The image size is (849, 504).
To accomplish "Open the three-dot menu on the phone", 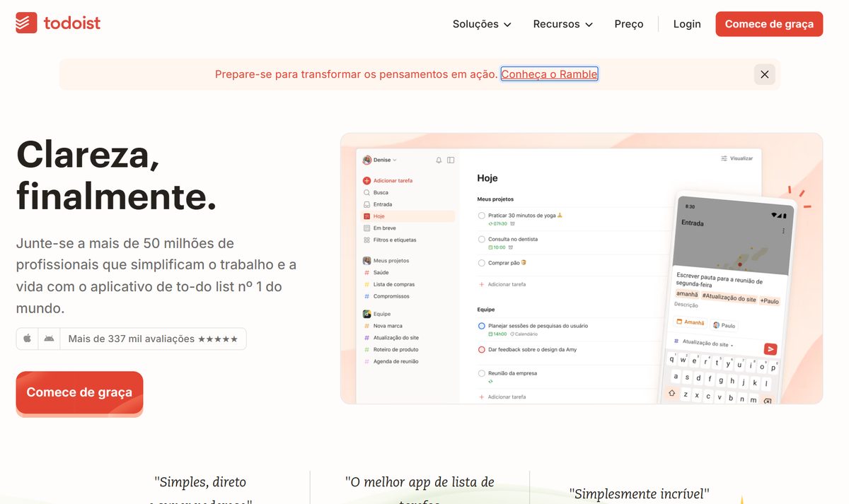I will [x=783, y=231].
